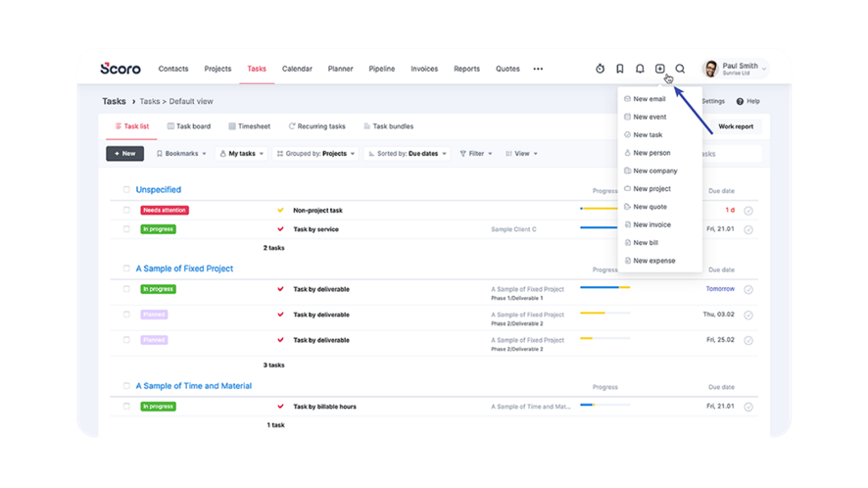The width and height of the screenshot is (868, 488).
Task: Go to Calendar in navigation
Action: [x=297, y=69]
